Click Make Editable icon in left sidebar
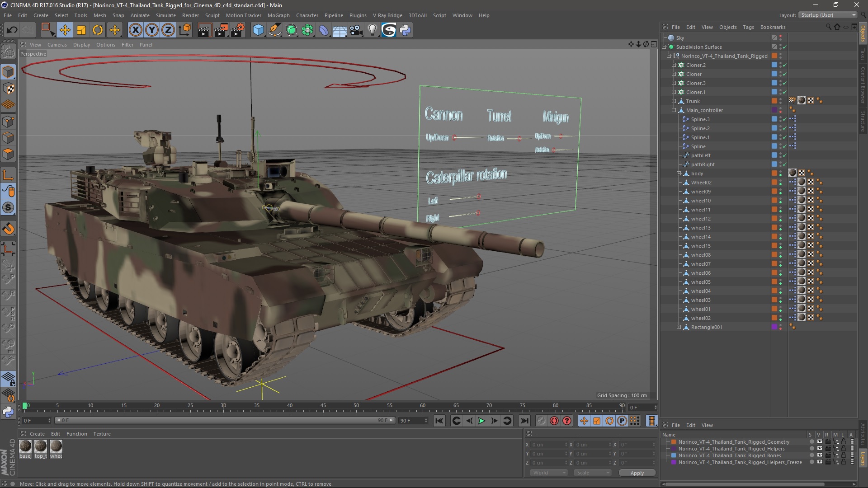 tap(8, 51)
